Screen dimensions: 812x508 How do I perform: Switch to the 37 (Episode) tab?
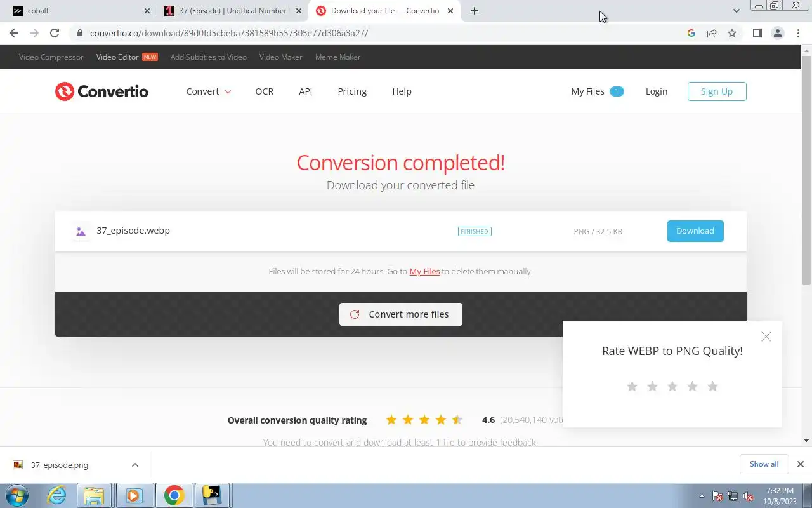(232, 11)
